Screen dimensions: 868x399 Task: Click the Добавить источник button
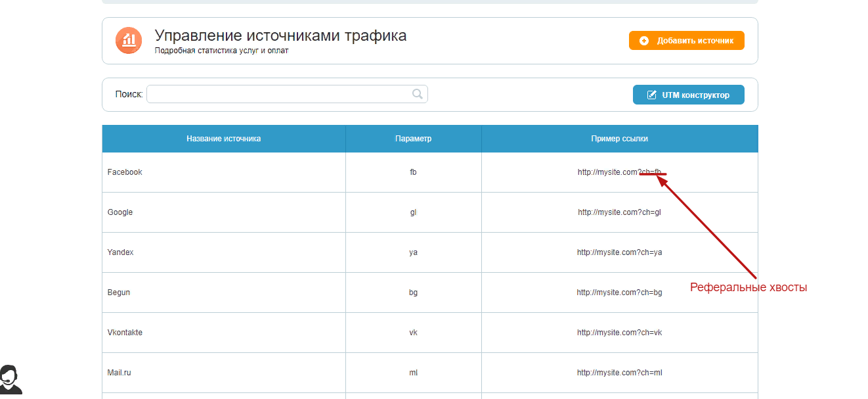687,40
